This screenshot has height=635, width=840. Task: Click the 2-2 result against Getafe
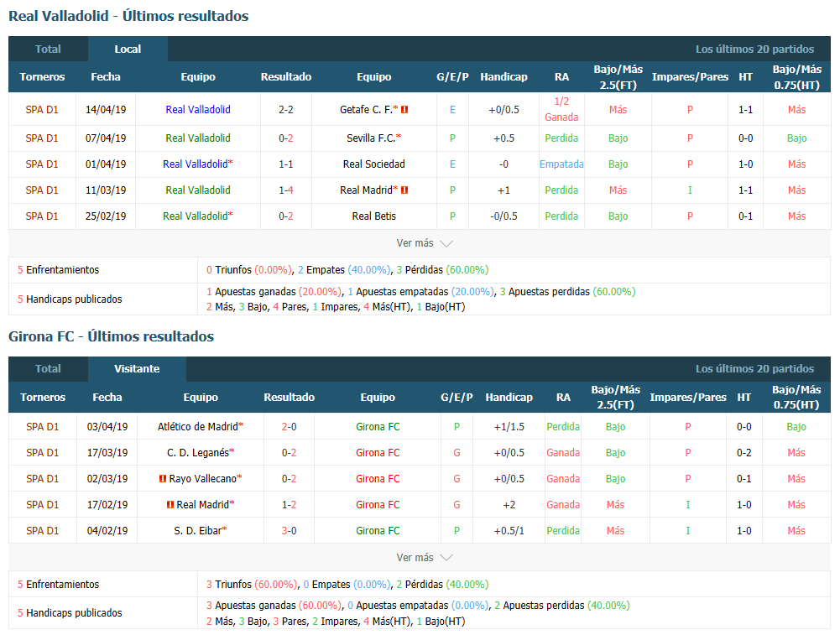point(286,109)
